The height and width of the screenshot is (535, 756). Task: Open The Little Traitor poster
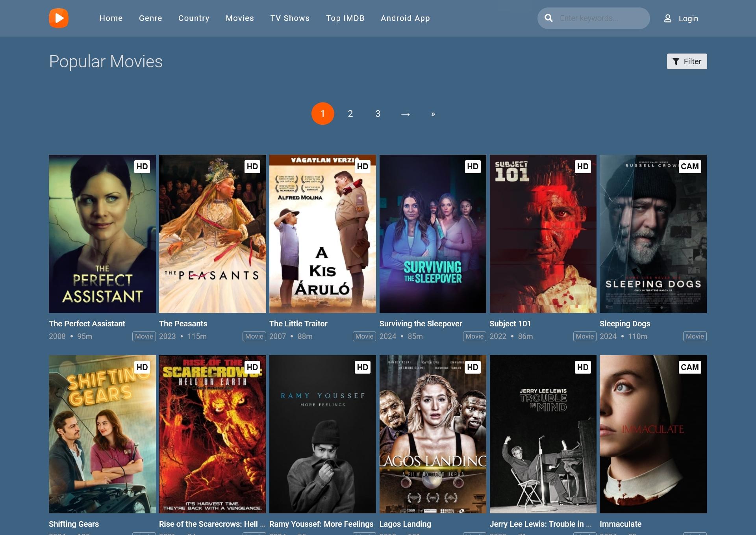(x=322, y=234)
